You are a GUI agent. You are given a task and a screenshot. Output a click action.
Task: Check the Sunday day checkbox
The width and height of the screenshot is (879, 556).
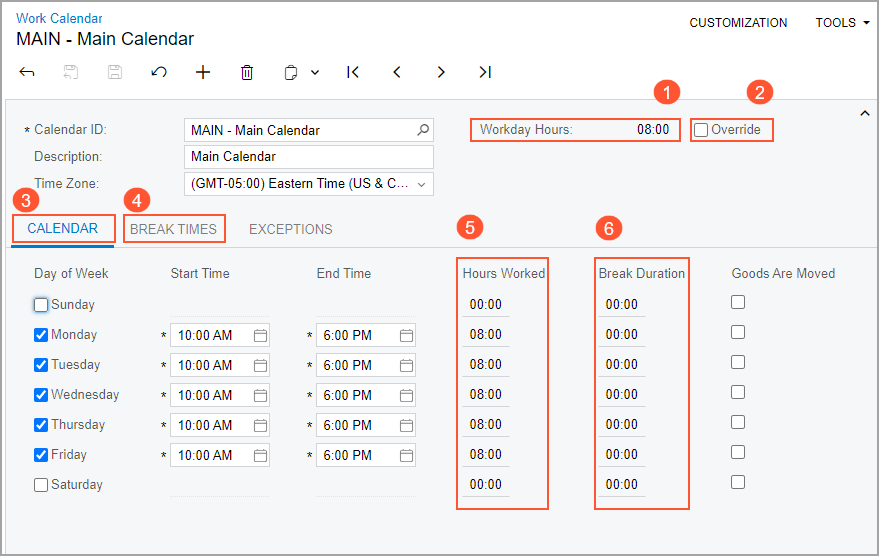[41, 305]
